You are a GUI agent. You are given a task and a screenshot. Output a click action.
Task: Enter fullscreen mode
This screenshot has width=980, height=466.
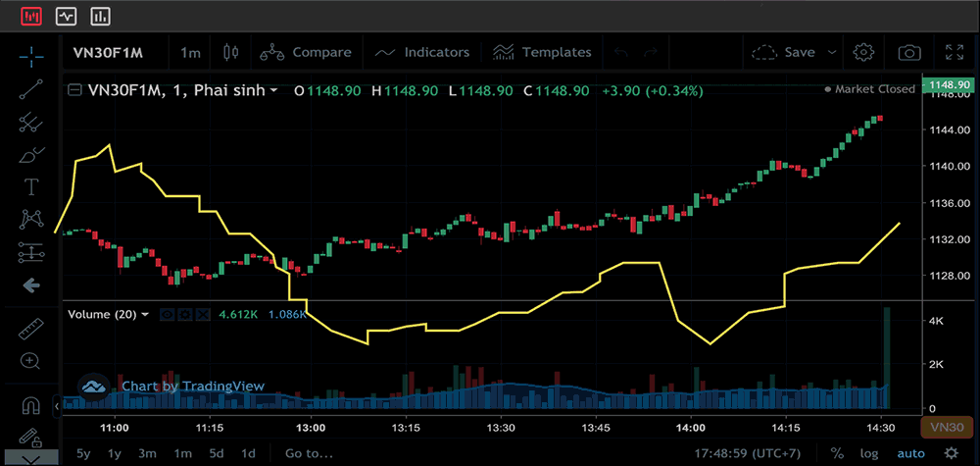tap(954, 52)
